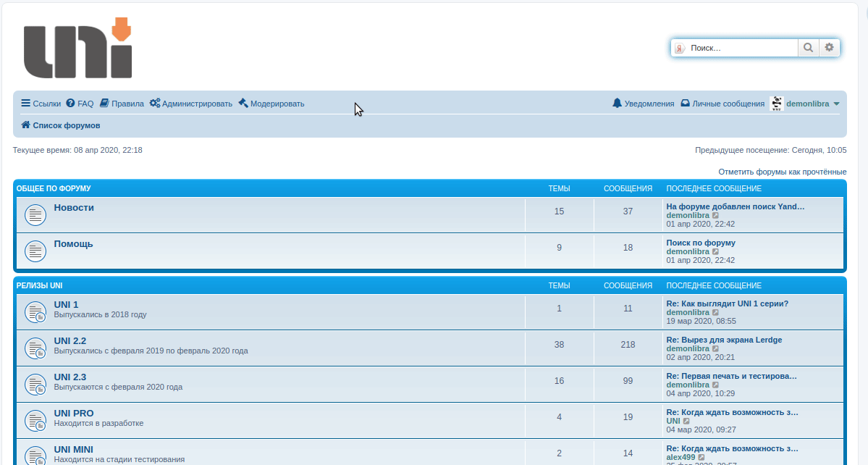Open the UNI 2.3 forum
The width and height of the screenshot is (868, 465).
tap(69, 377)
